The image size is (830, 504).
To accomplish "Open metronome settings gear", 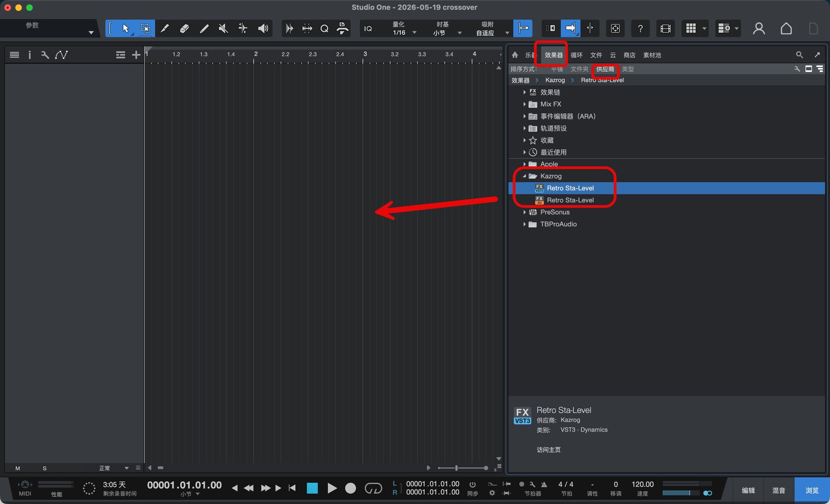I will point(492,493).
